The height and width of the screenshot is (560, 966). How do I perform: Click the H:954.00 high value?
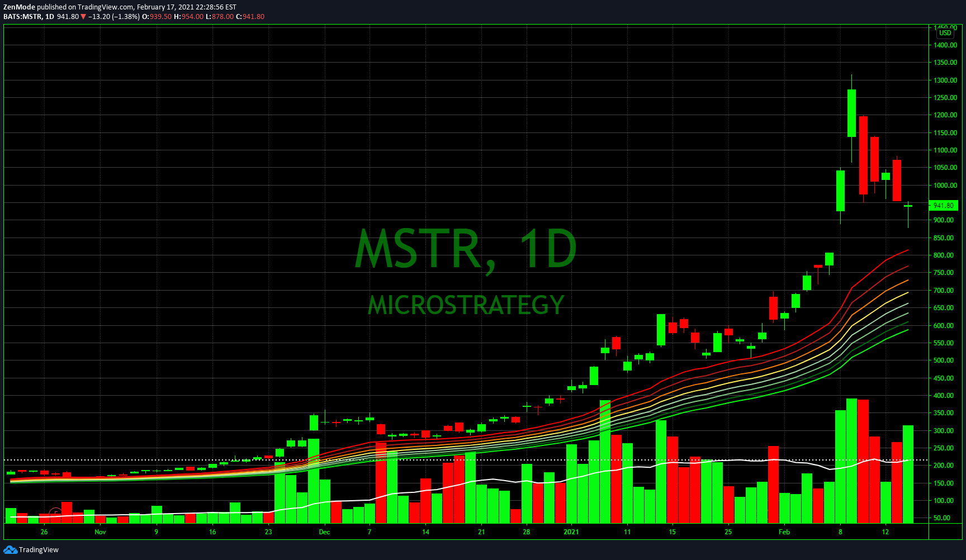(x=188, y=17)
